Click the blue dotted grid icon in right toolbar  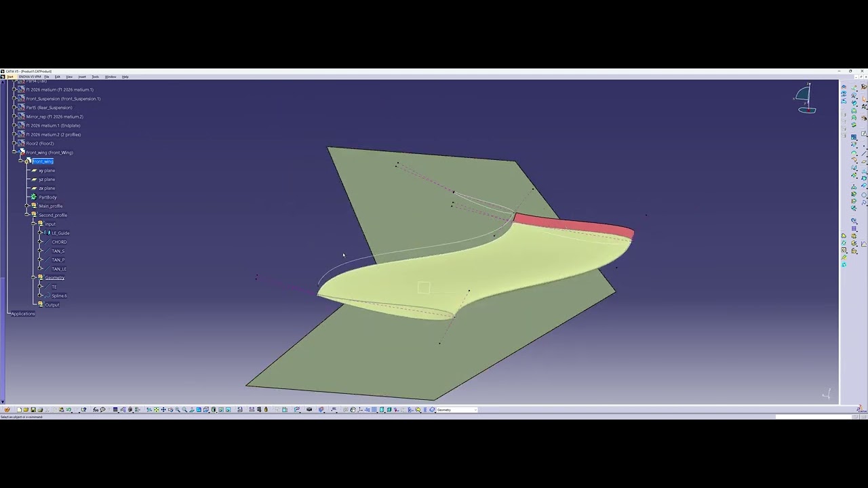[854, 228]
